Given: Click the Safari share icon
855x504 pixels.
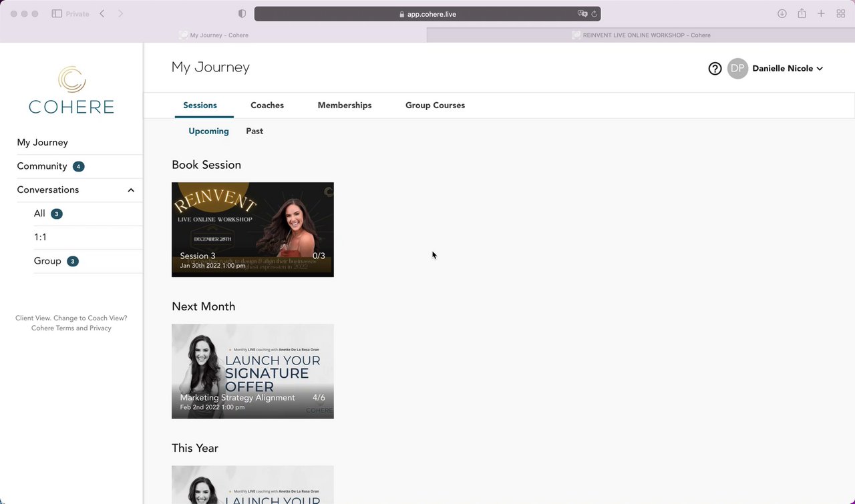Looking at the screenshot, I should pos(802,13).
